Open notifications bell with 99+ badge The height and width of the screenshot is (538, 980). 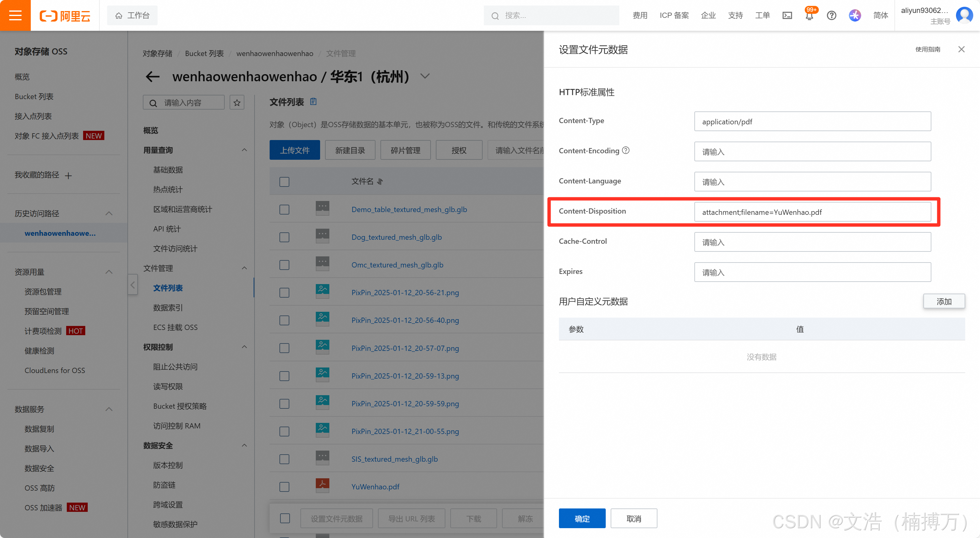point(809,15)
